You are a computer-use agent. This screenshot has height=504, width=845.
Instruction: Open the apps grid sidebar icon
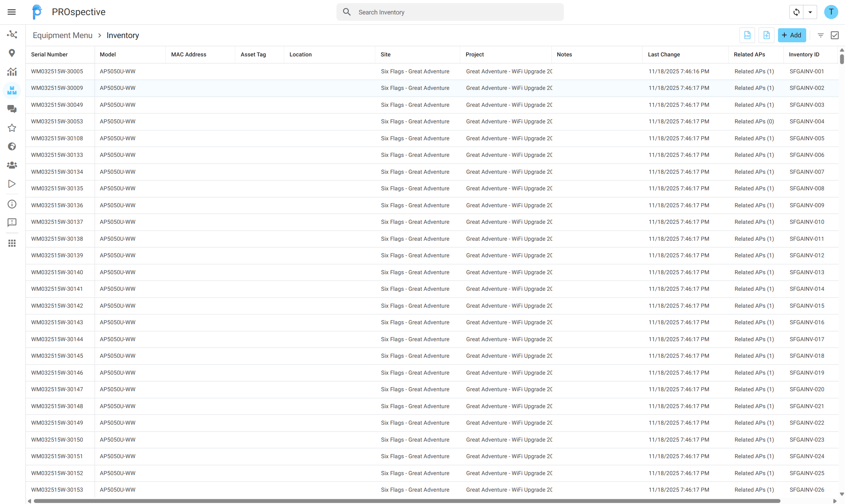[12, 243]
